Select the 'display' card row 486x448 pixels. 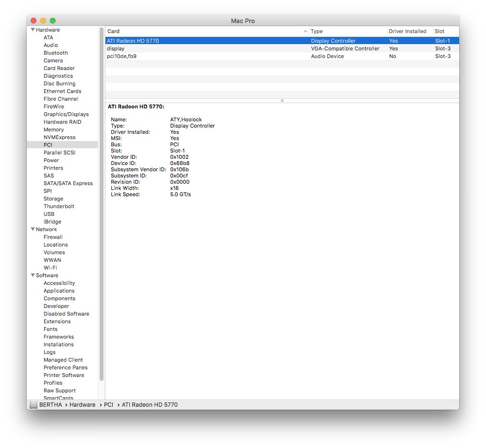(282, 48)
